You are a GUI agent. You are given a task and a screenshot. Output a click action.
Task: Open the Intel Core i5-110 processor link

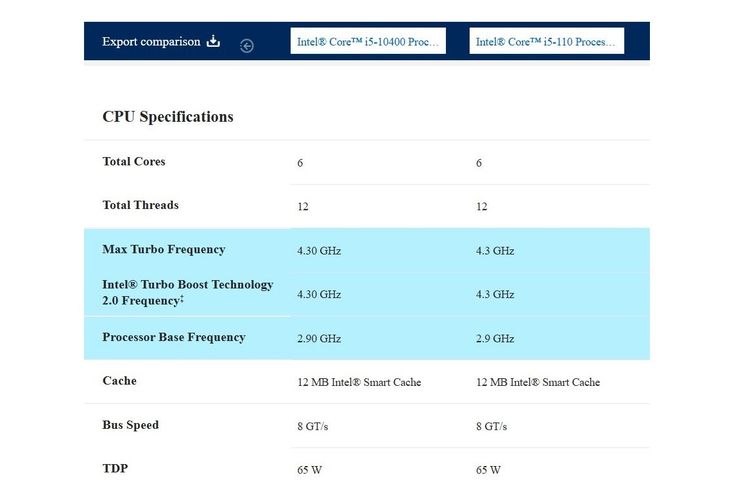pos(546,41)
